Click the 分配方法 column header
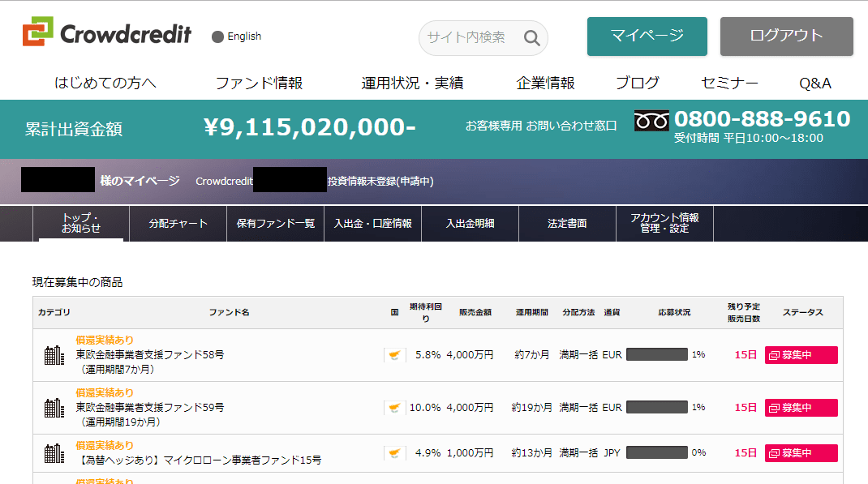The image size is (868, 484). [578, 312]
